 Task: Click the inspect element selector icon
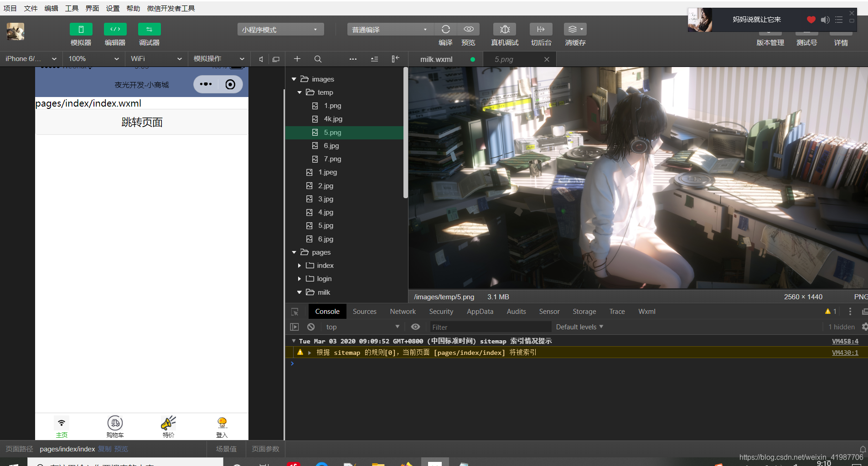tap(295, 312)
